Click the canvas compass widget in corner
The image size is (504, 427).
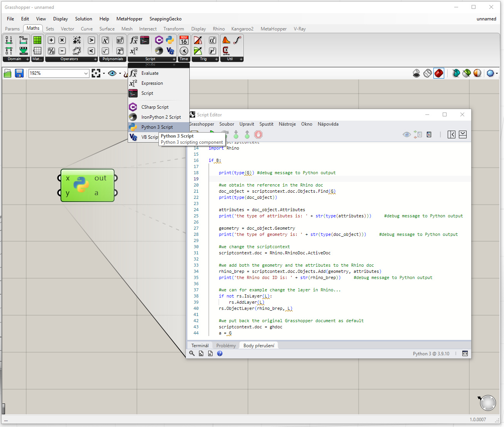[488, 403]
